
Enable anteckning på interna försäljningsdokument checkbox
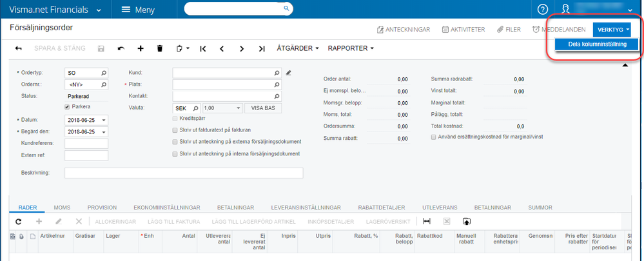coord(175,154)
